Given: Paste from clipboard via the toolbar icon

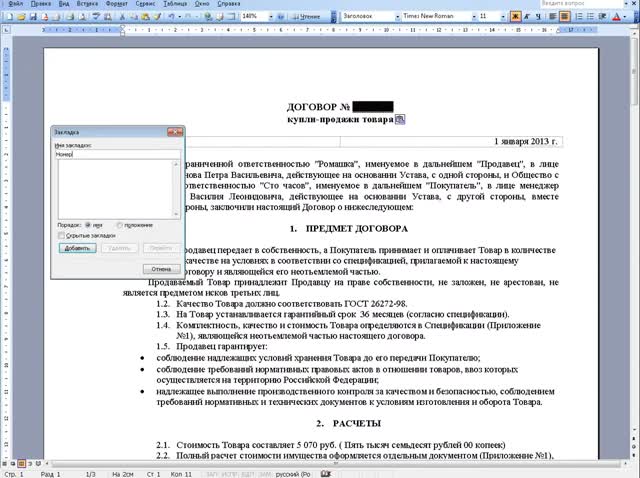Looking at the screenshot, I should pos(145,17).
